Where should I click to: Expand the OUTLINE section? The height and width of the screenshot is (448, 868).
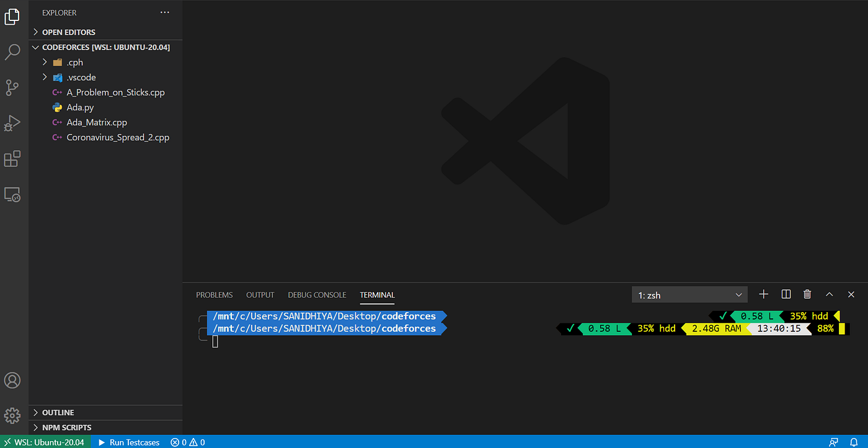pyautogui.click(x=56, y=412)
